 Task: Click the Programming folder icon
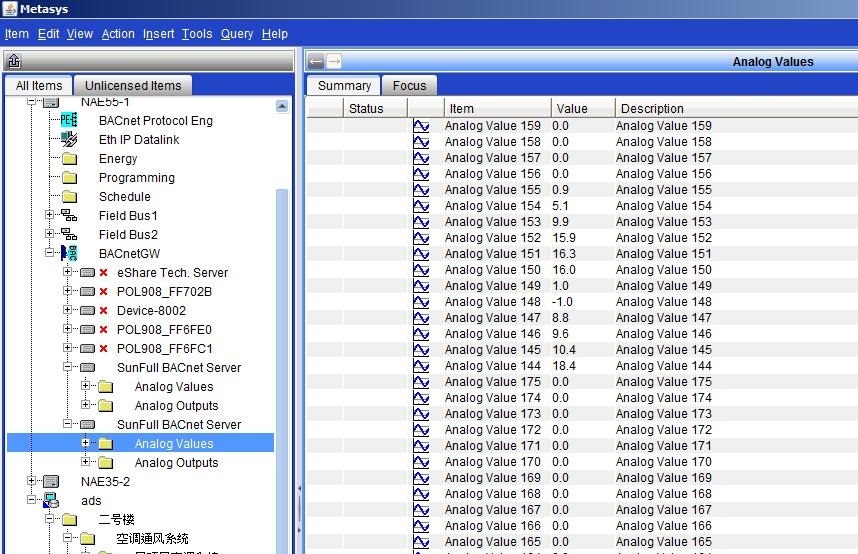(x=69, y=178)
